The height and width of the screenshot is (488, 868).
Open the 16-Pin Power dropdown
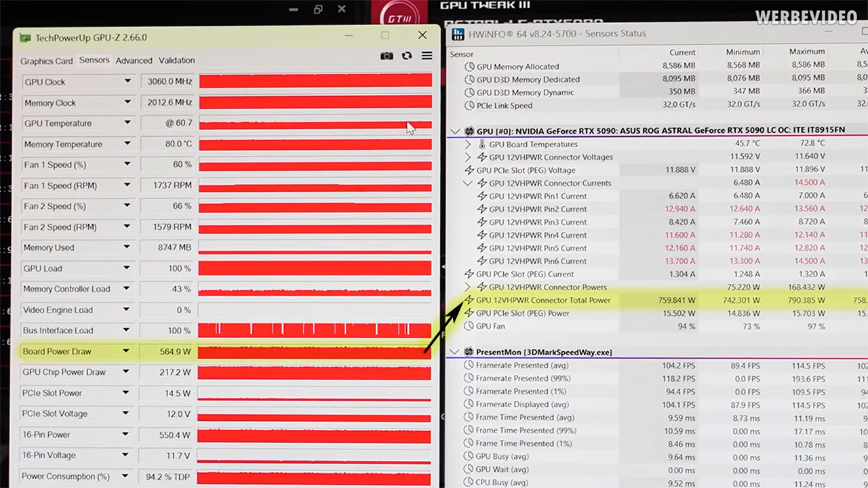126,434
